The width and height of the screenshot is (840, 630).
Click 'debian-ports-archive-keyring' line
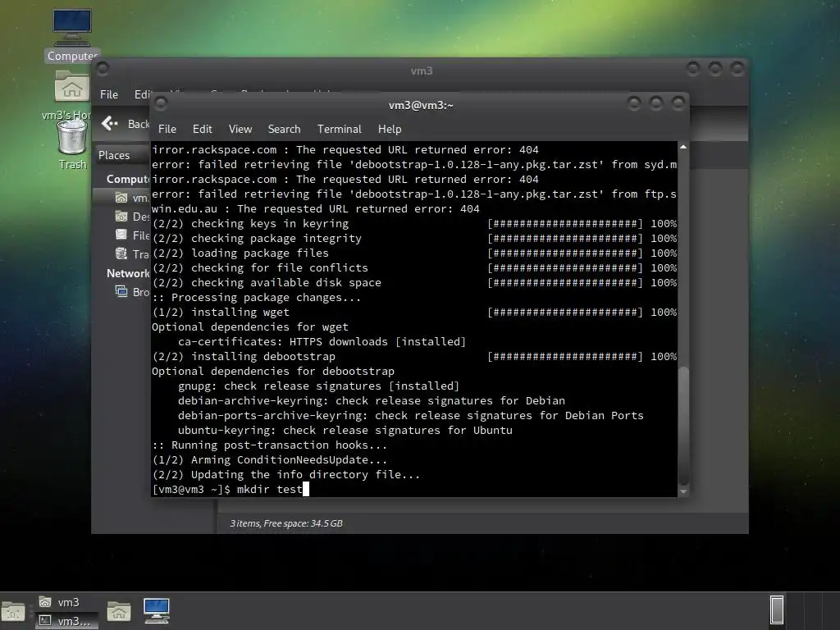tap(410, 416)
